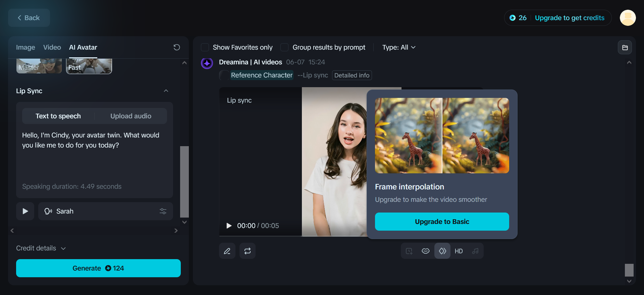Click the "Speaking duration: 4.49 seconds" text

click(72, 186)
